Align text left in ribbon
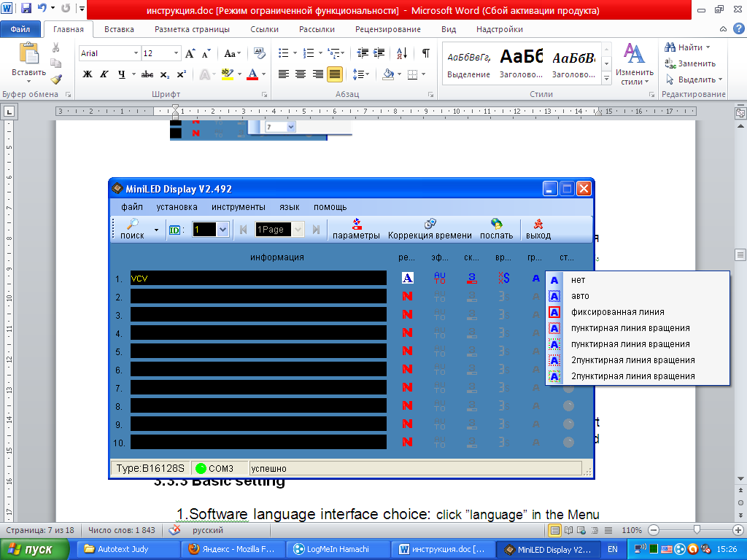Image resolution: width=747 pixels, height=560 pixels. coord(284,74)
